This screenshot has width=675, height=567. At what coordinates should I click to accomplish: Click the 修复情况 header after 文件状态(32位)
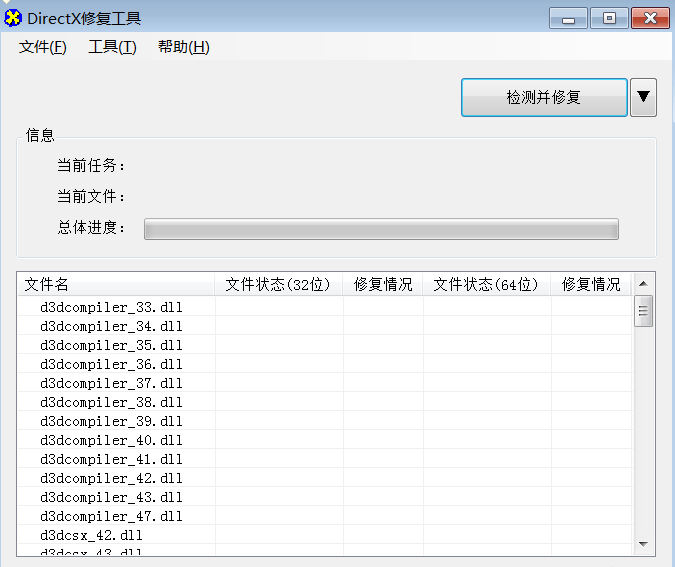click(x=383, y=284)
